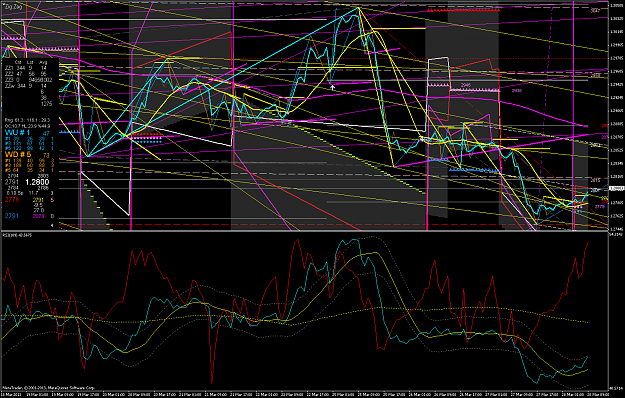625x398 pixels.
Task: Click the blue 2791 value near the panel bottom
Action: [12, 216]
